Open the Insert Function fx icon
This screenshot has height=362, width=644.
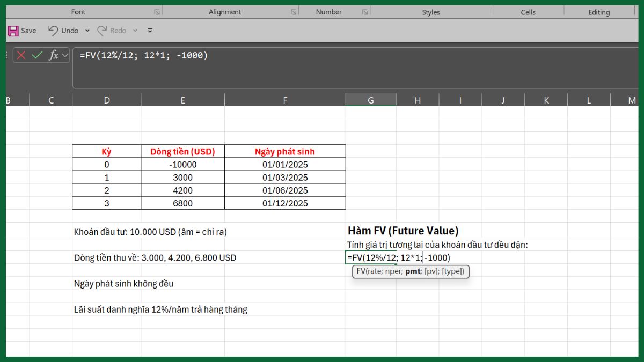[54, 55]
